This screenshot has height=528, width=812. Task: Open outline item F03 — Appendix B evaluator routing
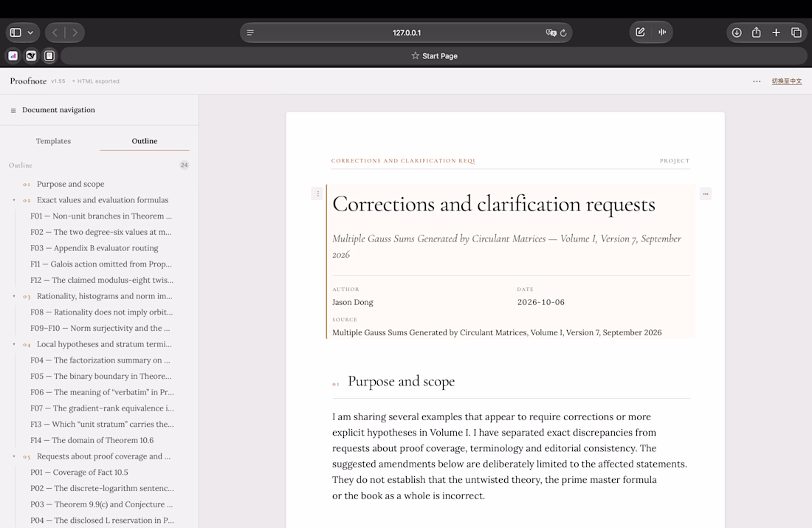coord(94,248)
